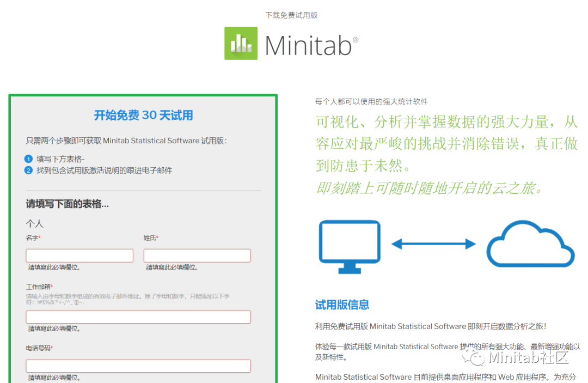Click the 下载免费试用版 page title
588x383 pixels.
click(x=291, y=15)
